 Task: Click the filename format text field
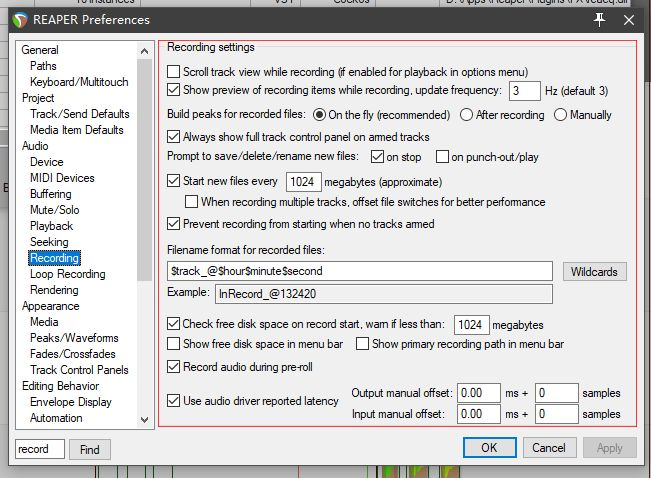pyautogui.click(x=360, y=271)
